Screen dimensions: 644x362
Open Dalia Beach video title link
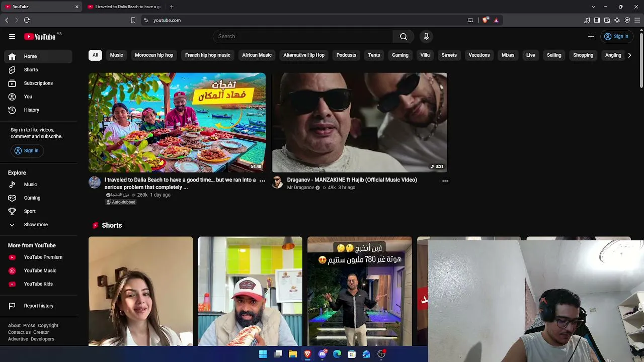(x=180, y=184)
